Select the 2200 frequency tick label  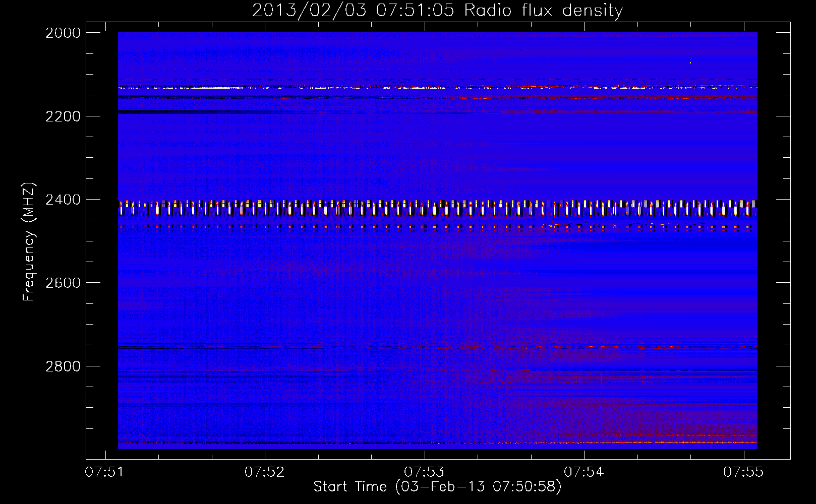[63, 116]
